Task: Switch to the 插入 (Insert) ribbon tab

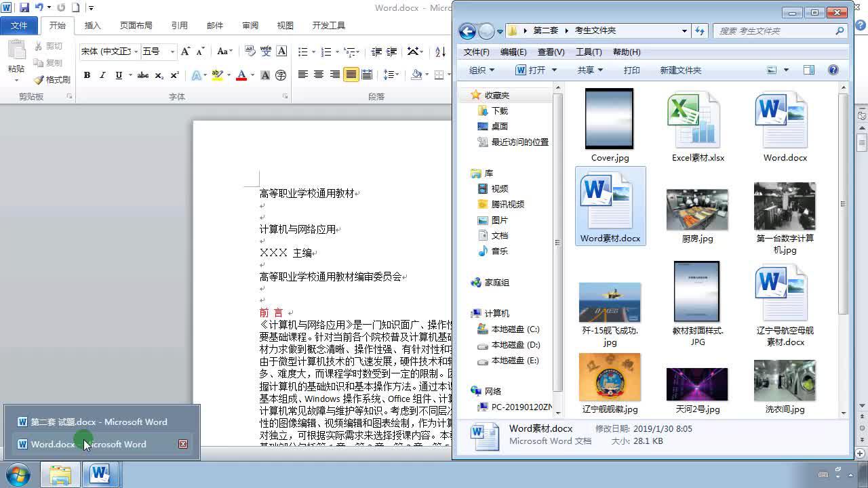Action: click(92, 25)
